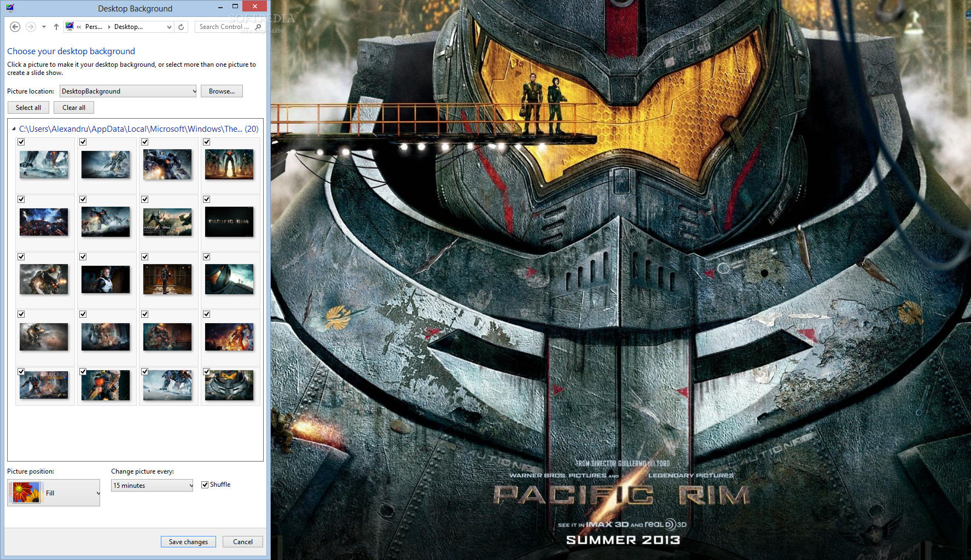Screen dimensions: 971x560
Task: Select the second thumbnail in row one
Action: 106,165
